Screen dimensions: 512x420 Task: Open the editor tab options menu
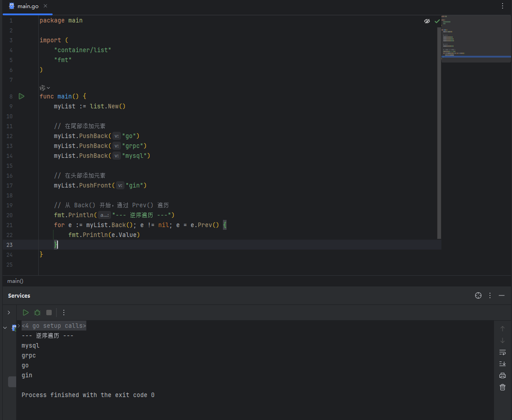503,6
